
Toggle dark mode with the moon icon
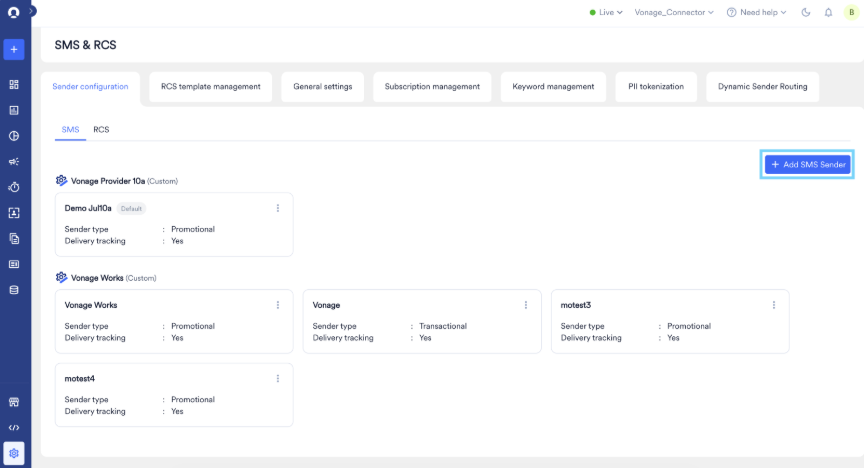(x=806, y=12)
